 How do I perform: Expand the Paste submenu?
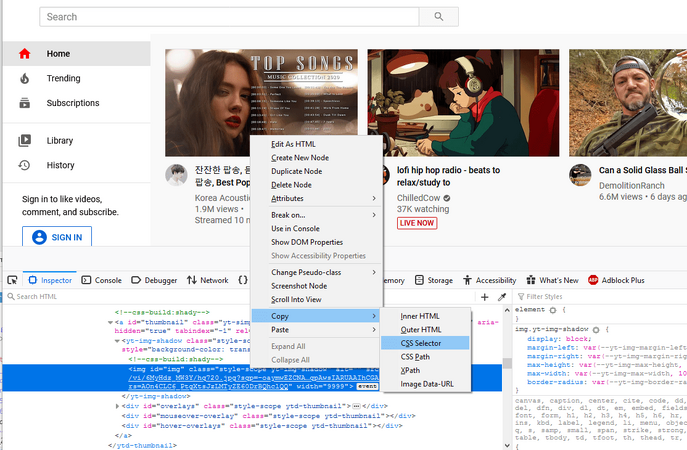point(316,330)
